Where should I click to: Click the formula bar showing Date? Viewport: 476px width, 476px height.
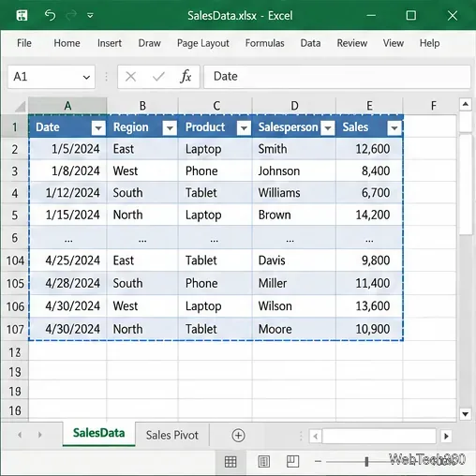click(337, 77)
